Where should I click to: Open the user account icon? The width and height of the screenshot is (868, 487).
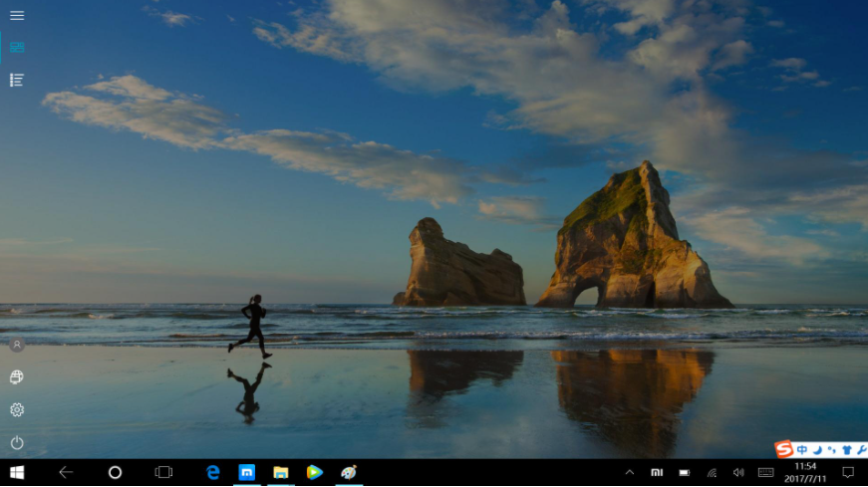point(17,345)
